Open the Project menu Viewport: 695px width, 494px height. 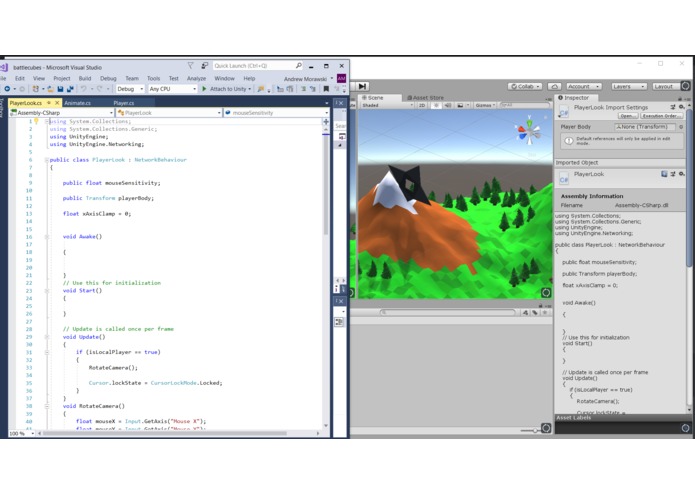pos(62,78)
